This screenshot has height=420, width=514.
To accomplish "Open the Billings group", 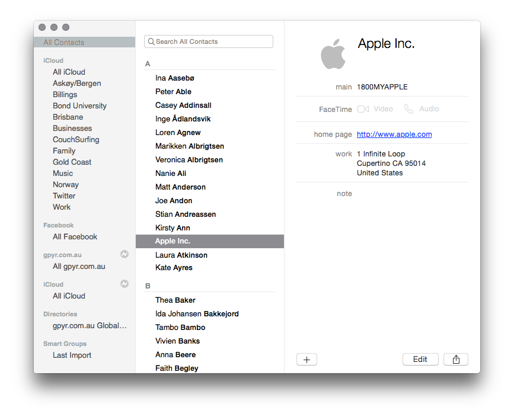I will click(x=65, y=95).
